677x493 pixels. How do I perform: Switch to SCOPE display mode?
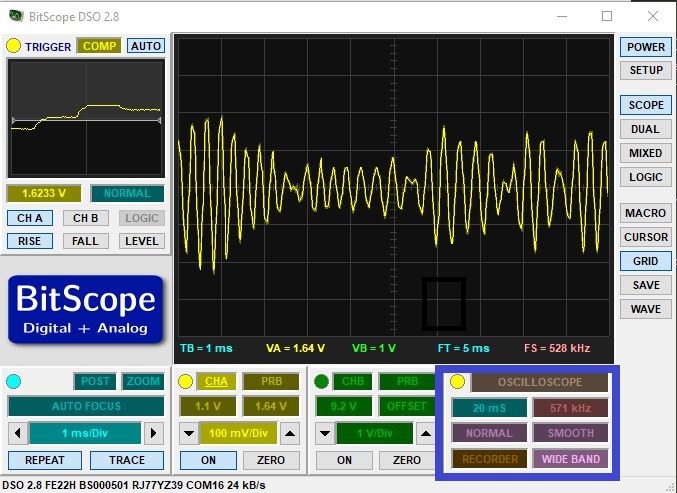tap(646, 105)
